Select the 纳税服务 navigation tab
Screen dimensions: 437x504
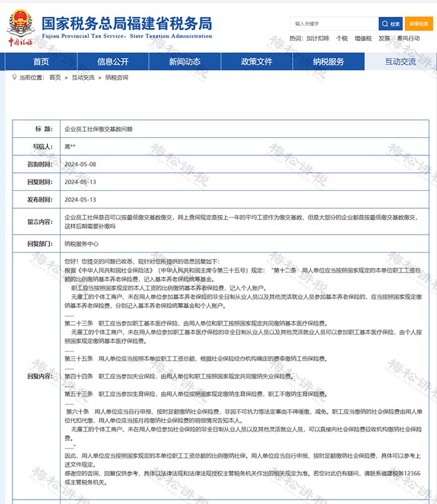(x=328, y=62)
